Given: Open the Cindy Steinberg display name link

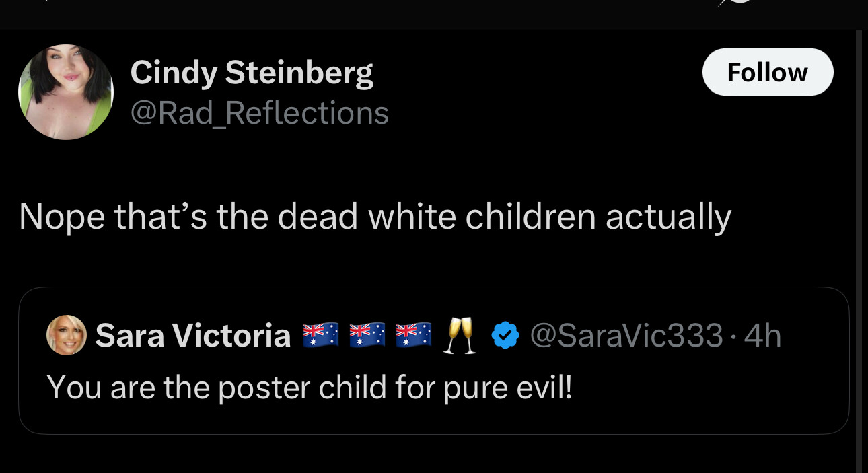Looking at the screenshot, I should tap(252, 73).
